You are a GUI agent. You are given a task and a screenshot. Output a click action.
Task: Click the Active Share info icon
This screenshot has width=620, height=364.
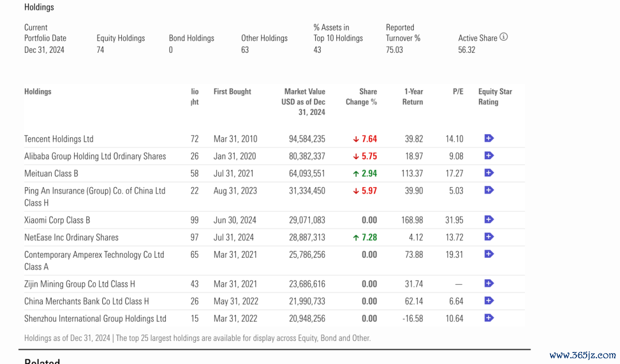tap(503, 37)
